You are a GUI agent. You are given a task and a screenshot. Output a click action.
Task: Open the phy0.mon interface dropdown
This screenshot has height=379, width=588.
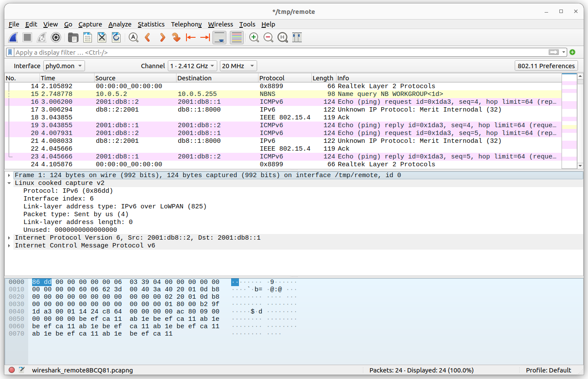tap(64, 66)
